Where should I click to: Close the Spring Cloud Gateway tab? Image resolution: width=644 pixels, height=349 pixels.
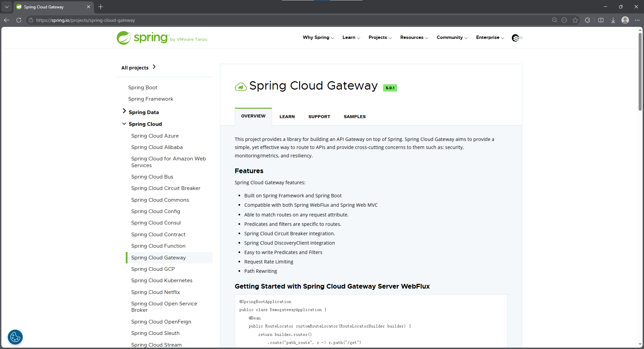[89, 7]
